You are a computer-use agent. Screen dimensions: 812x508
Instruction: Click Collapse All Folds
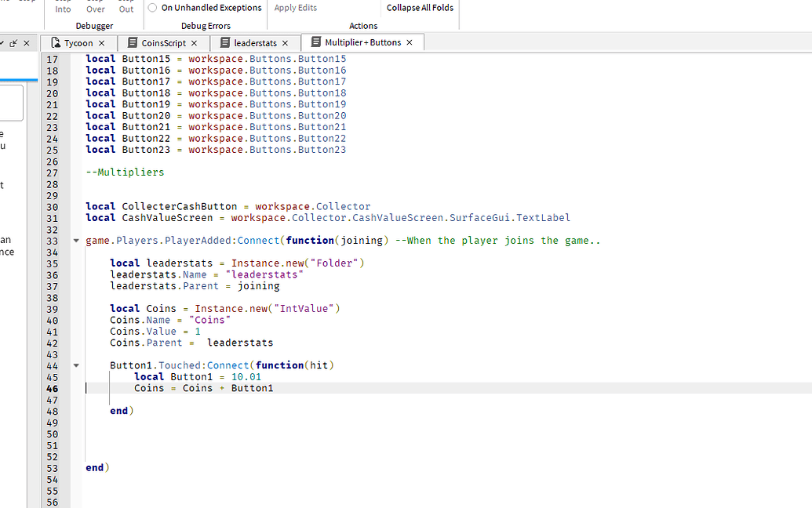pos(420,8)
